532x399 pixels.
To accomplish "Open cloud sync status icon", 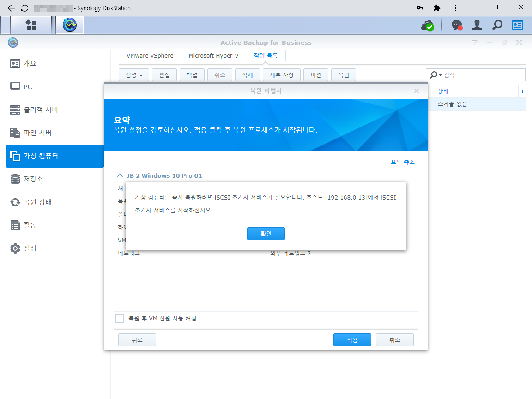I will [428, 25].
